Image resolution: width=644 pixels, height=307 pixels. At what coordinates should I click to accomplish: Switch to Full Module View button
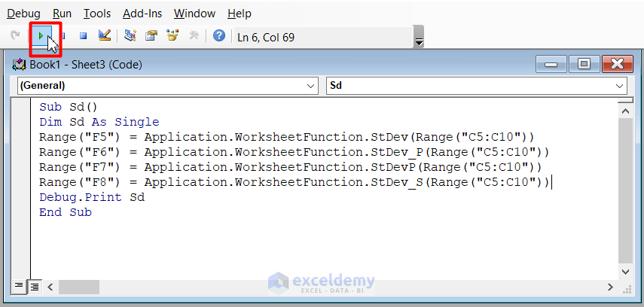point(35,287)
